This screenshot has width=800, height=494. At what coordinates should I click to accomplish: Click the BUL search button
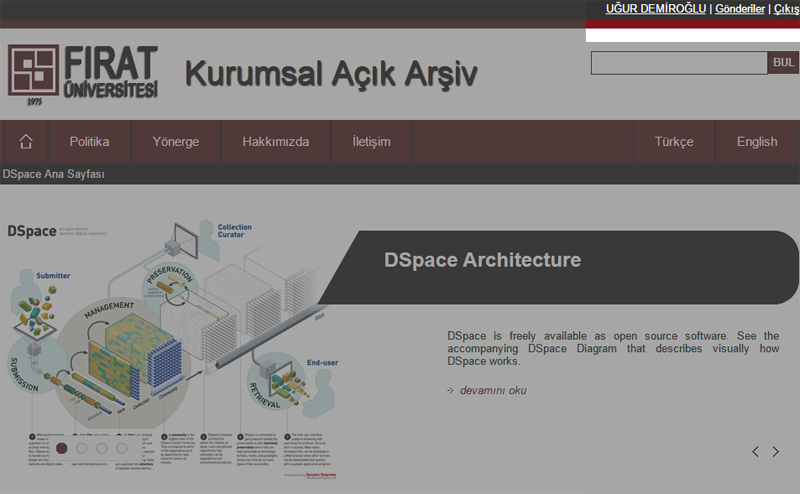[783, 62]
